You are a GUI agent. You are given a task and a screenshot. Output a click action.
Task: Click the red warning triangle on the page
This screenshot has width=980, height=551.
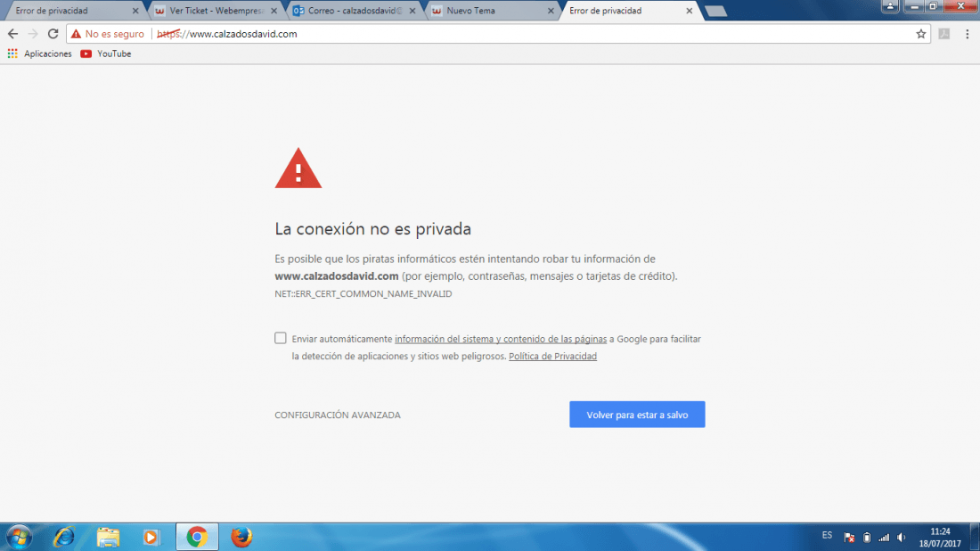[298, 169]
